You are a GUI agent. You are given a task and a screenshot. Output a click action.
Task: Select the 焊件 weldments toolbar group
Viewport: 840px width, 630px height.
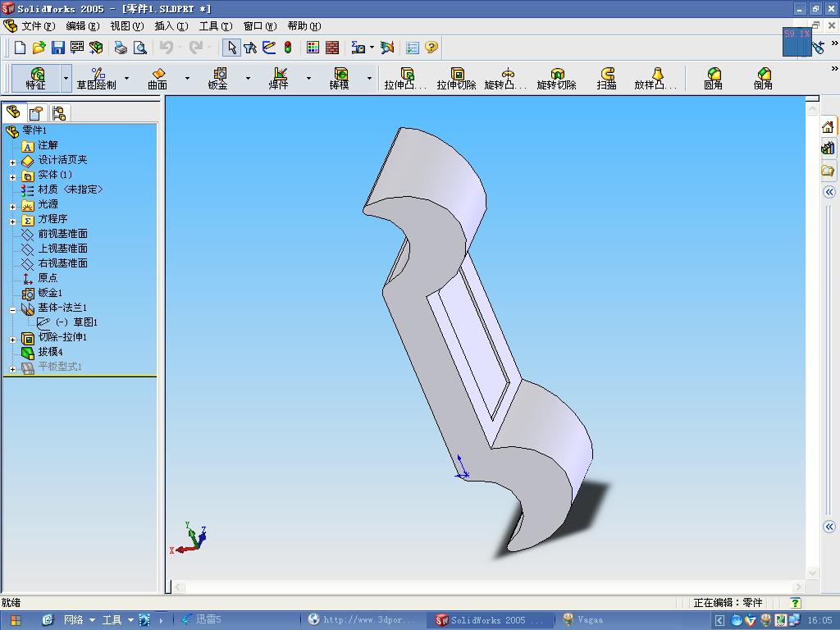pyautogui.click(x=279, y=79)
